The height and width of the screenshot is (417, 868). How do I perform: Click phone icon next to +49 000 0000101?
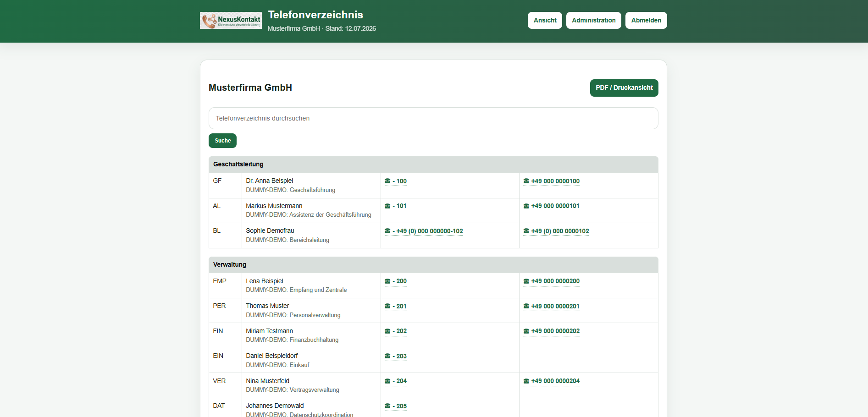[x=526, y=206]
